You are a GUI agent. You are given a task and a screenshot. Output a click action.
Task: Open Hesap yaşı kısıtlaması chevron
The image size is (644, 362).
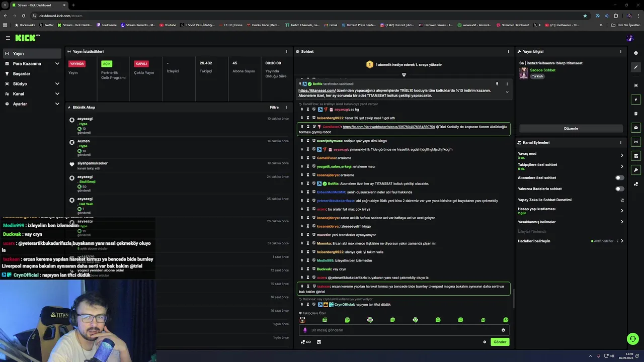point(622,211)
